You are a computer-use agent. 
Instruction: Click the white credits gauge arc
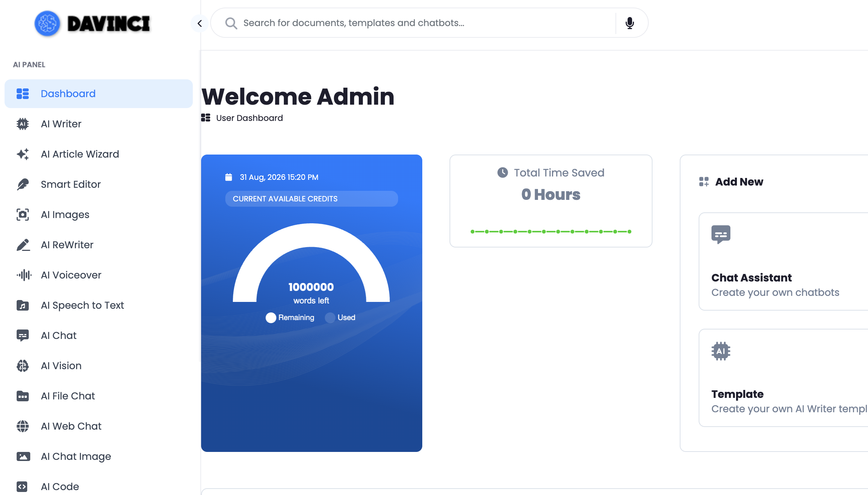tap(312, 235)
